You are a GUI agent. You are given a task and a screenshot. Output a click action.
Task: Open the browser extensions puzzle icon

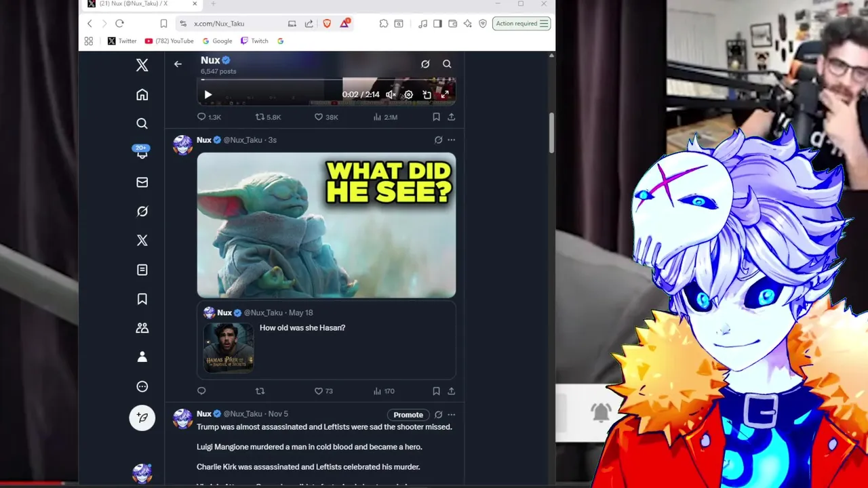384,23
